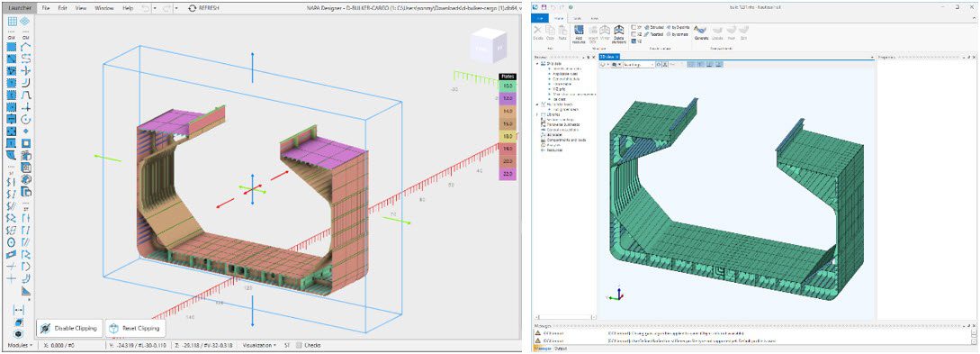This screenshot has width=980, height=354.
Task: Click Delete members in the ribbon
Action: pyautogui.click(x=619, y=34)
